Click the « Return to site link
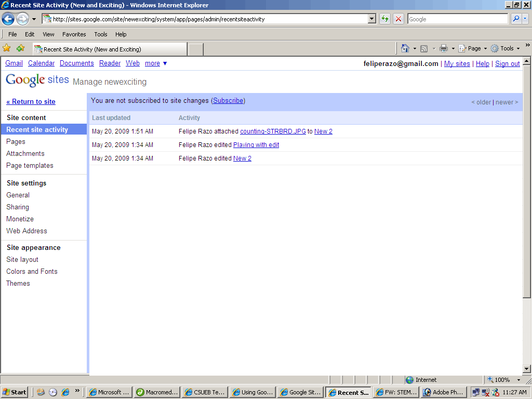This screenshot has height=399, width=532. [31, 101]
